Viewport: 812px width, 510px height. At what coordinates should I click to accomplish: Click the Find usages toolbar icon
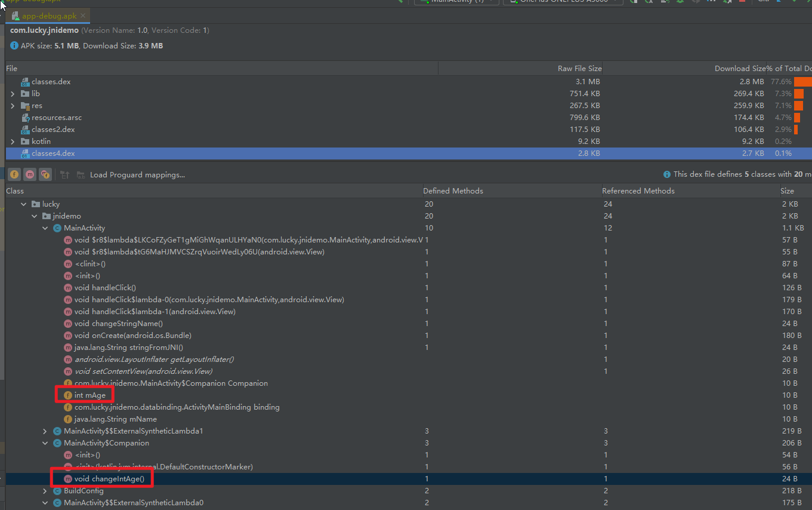pyautogui.click(x=80, y=175)
